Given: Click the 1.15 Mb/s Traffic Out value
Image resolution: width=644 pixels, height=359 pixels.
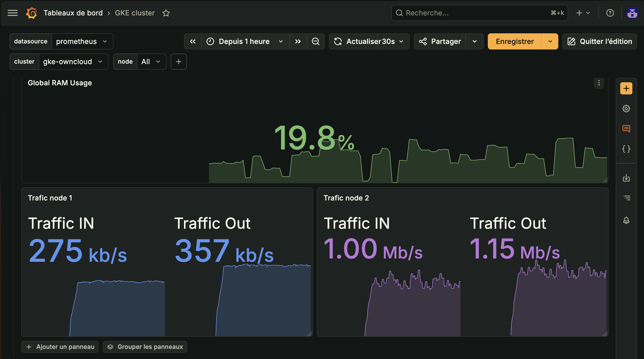Looking at the screenshot, I should (x=515, y=249).
